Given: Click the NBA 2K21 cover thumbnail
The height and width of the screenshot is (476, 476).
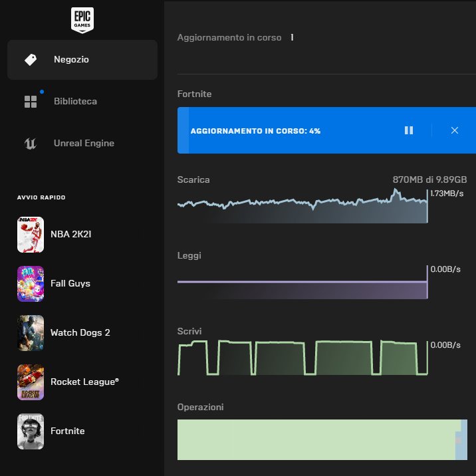Looking at the screenshot, I should click(31, 235).
